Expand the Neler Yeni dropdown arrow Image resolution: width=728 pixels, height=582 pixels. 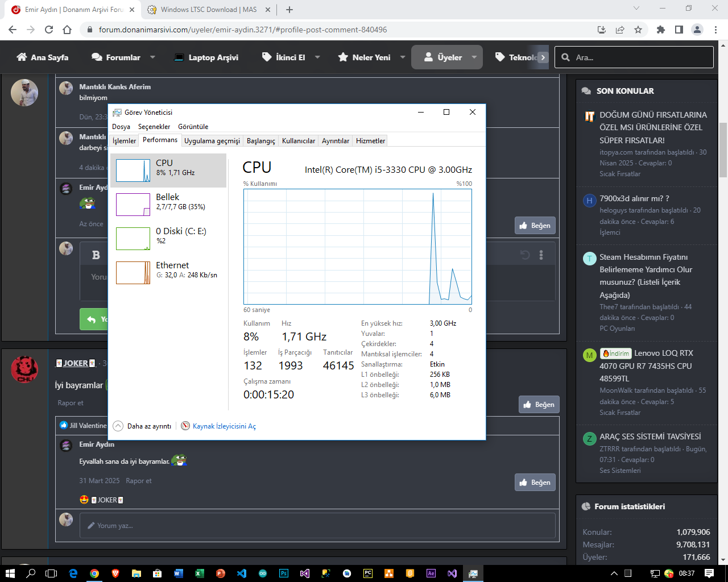pyautogui.click(x=403, y=57)
